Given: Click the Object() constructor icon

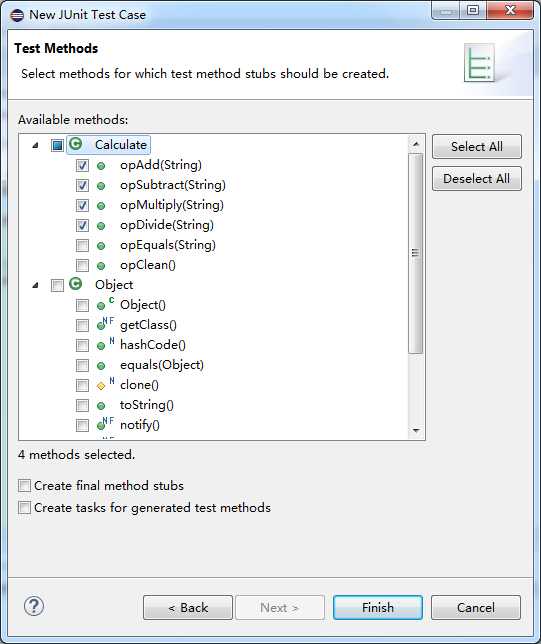Looking at the screenshot, I should point(105,304).
